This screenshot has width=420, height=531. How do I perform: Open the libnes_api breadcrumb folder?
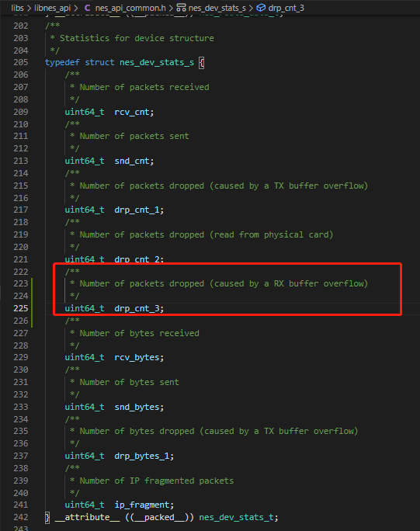tap(53, 8)
